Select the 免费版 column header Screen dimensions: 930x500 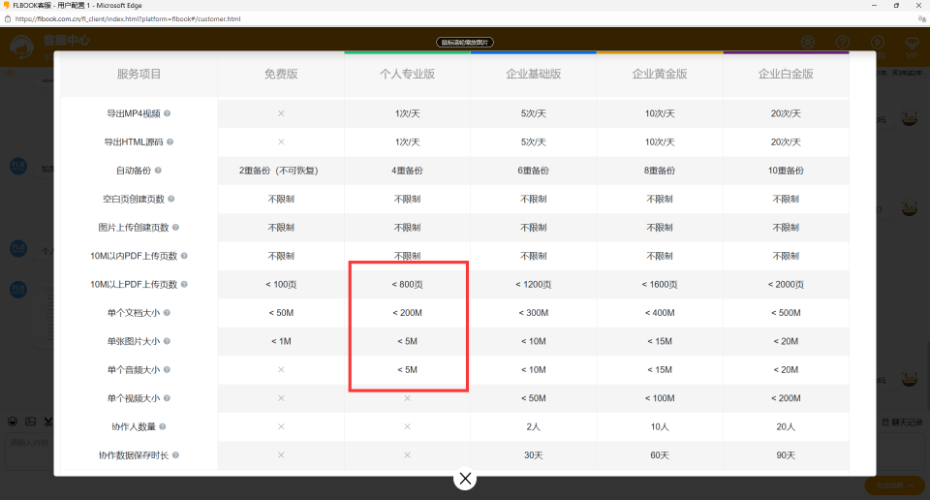click(281, 74)
